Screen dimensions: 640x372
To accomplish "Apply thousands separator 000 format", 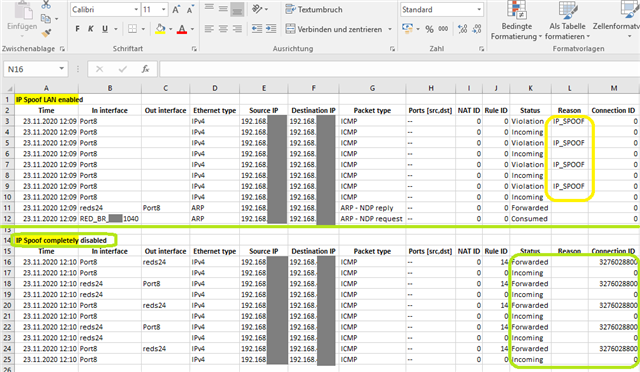I will pos(443,29).
